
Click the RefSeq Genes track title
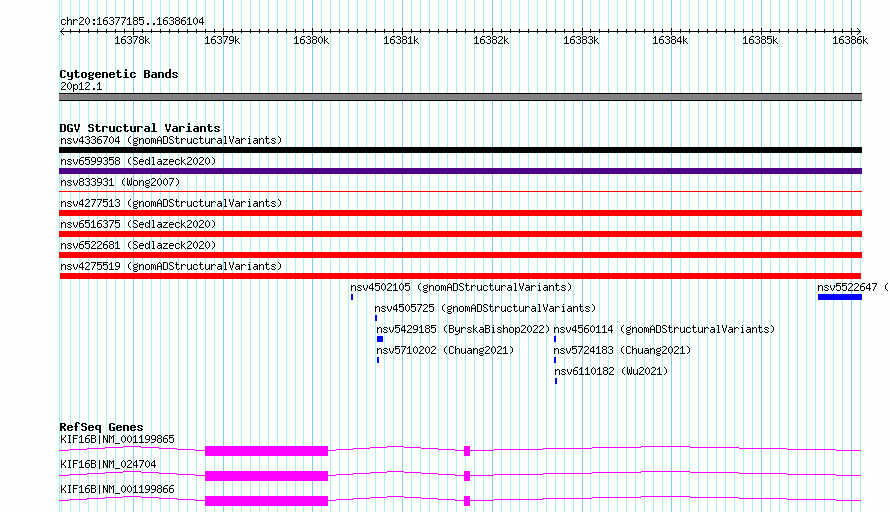click(x=101, y=427)
